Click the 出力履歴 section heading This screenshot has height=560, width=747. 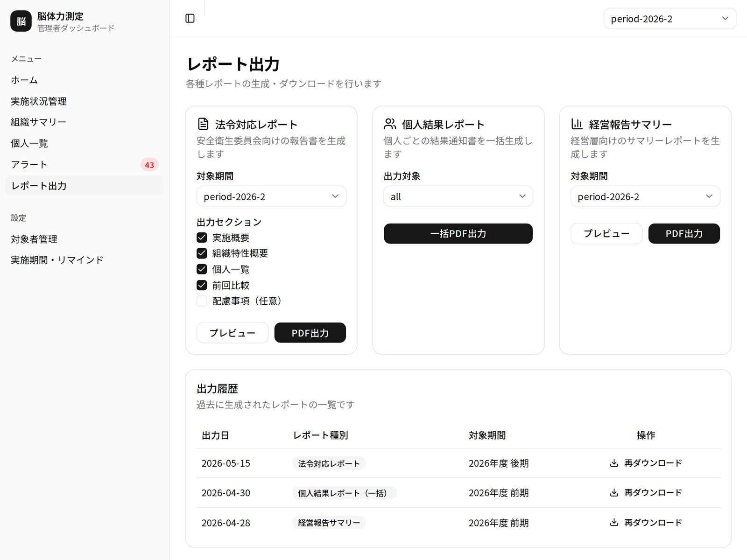218,389
